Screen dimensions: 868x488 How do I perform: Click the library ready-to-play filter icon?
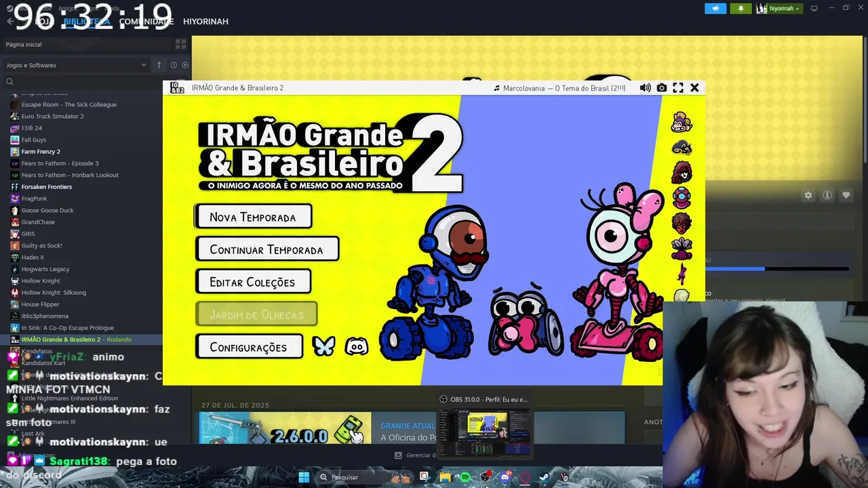coord(185,65)
